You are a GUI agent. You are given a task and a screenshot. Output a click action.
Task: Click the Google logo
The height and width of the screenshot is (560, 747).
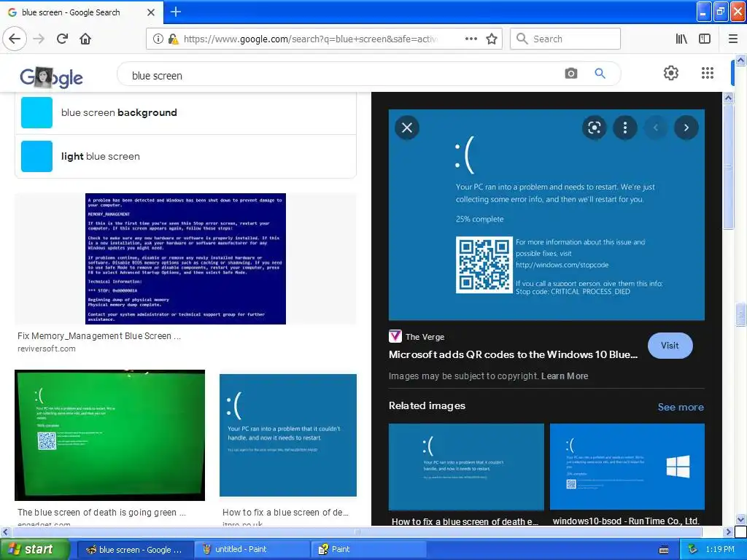51,77
